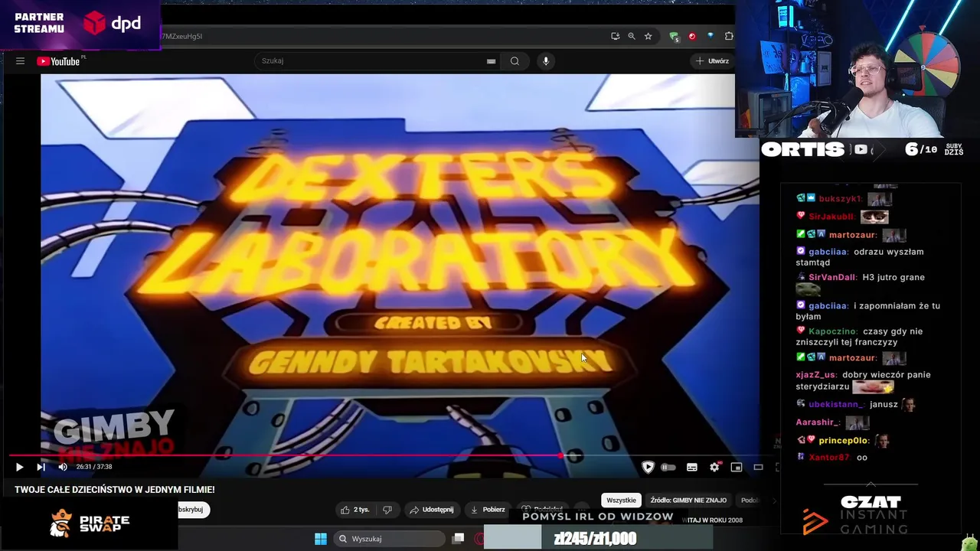Click SirJakubII username in chat
The height and width of the screenshot is (551, 980).
pyautogui.click(x=831, y=217)
